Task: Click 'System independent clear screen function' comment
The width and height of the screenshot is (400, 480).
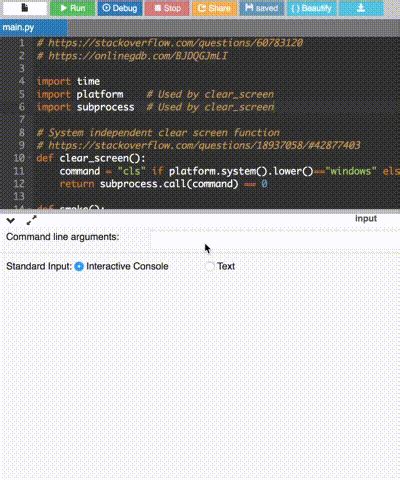Action: tap(158, 133)
